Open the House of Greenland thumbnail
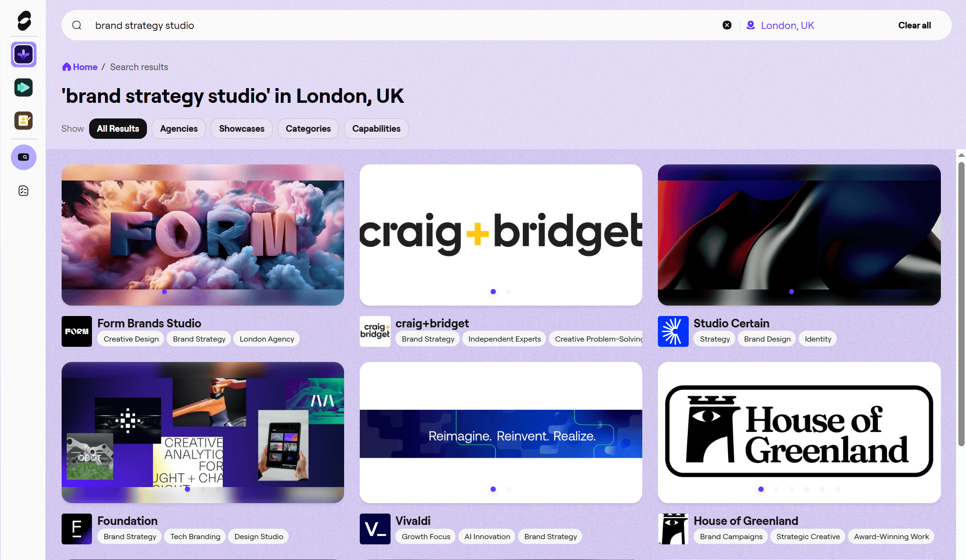Viewport: 966px width, 560px height. [799, 432]
